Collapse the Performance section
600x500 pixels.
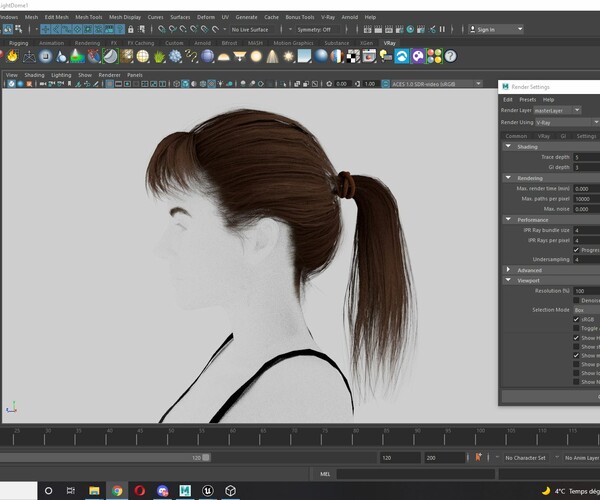click(508, 220)
